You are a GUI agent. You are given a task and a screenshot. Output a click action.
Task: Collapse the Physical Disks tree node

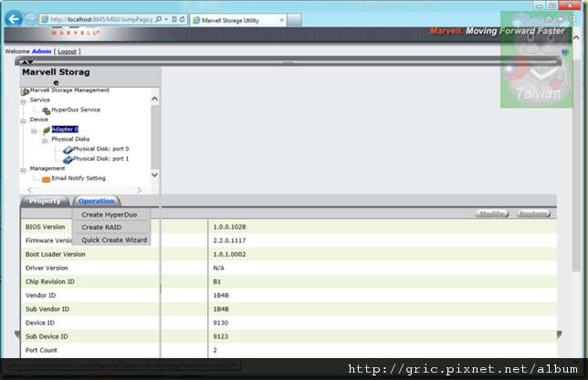click(x=45, y=141)
